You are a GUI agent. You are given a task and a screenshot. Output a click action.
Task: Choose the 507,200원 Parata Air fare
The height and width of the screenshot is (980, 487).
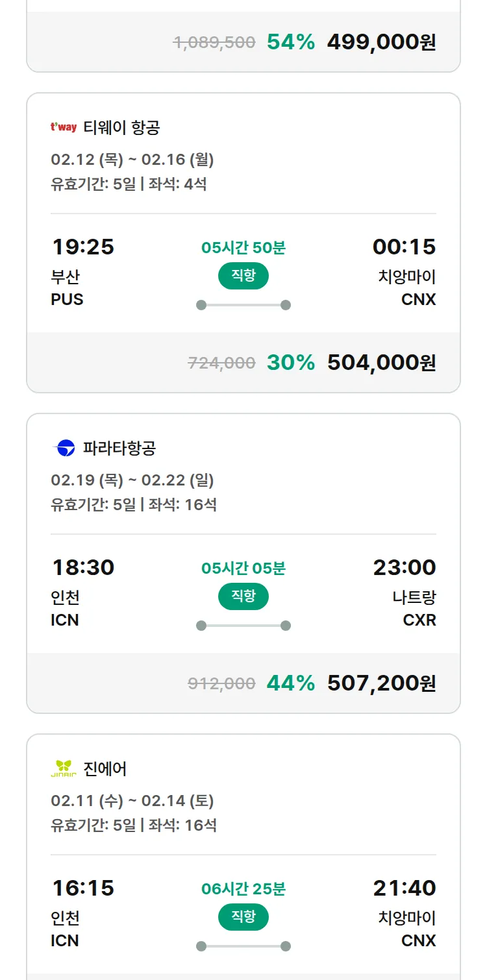tap(381, 683)
